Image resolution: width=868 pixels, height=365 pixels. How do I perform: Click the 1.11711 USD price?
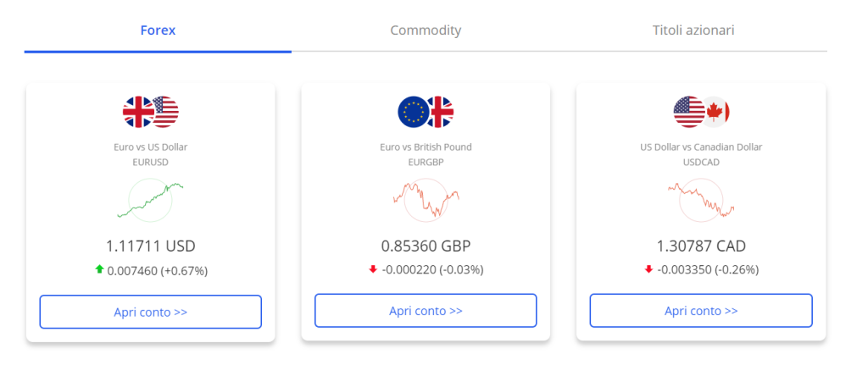tap(151, 246)
